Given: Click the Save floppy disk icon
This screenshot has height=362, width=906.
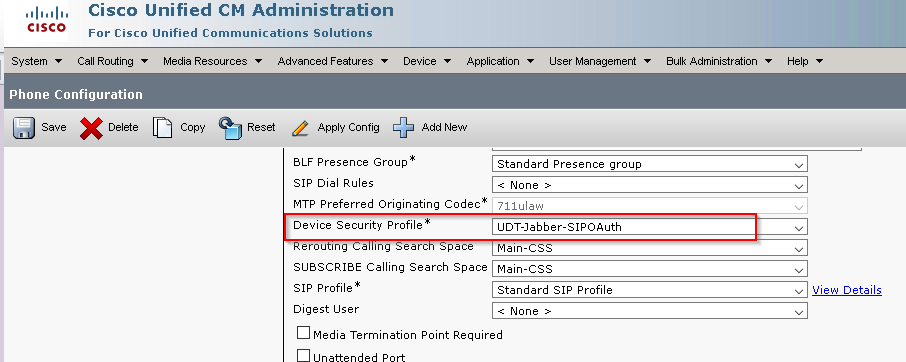Looking at the screenshot, I should click(x=24, y=128).
